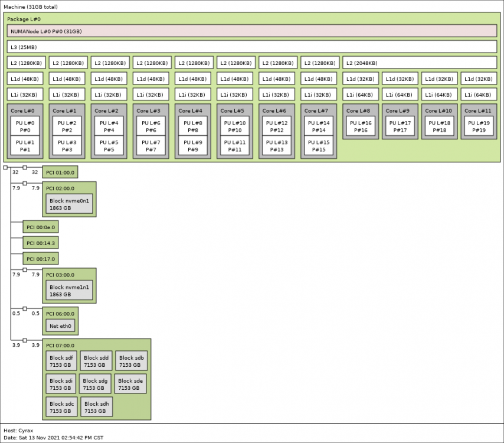Click PU L#8 P#8 box

(193, 126)
